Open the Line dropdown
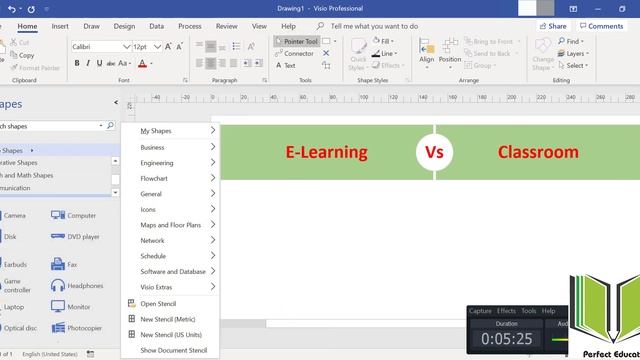Screen dimensions: 640x360 (x=384, y=53)
